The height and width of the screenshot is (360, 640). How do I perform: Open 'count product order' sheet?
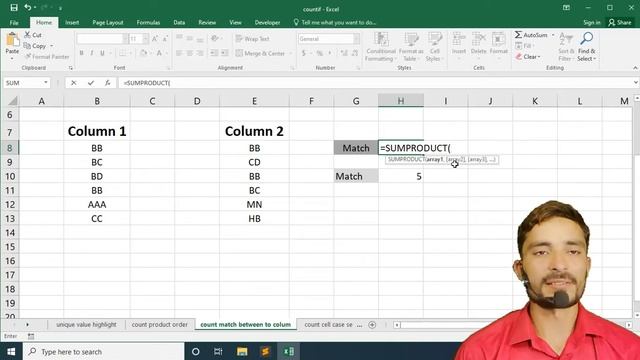pos(160,324)
